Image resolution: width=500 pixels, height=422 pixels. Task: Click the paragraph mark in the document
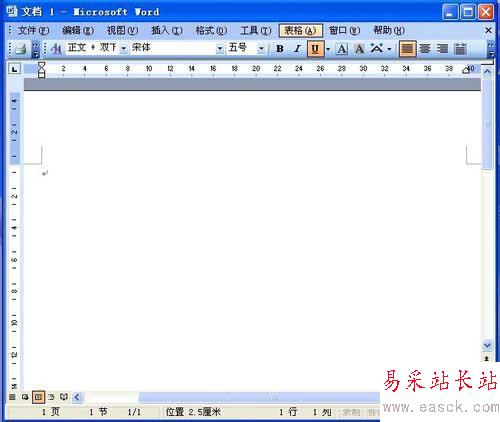(x=45, y=173)
